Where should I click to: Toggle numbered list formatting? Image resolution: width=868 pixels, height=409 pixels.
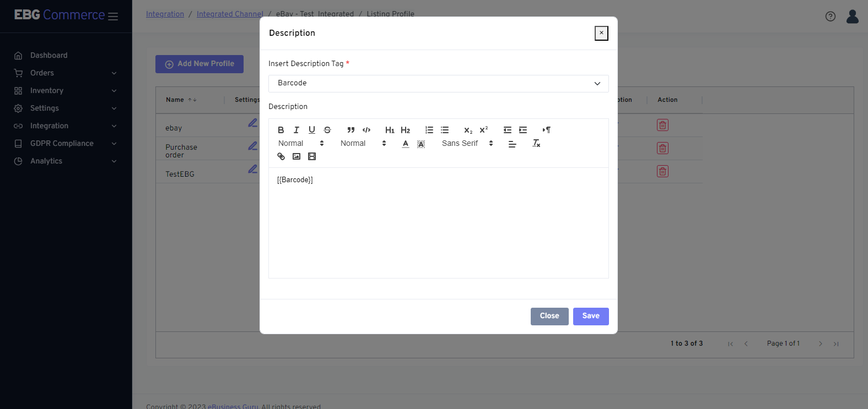pyautogui.click(x=429, y=130)
